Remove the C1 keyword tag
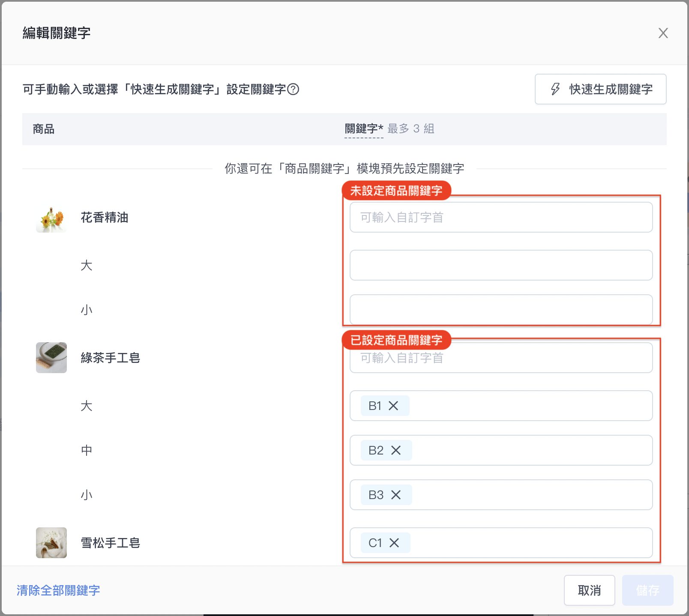689x616 pixels. tap(394, 543)
